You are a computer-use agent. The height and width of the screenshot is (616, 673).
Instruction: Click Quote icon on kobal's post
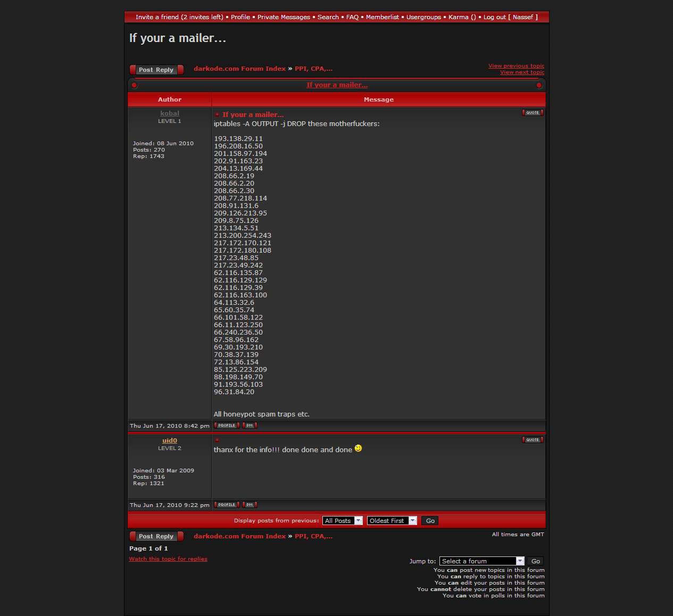(x=533, y=113)
